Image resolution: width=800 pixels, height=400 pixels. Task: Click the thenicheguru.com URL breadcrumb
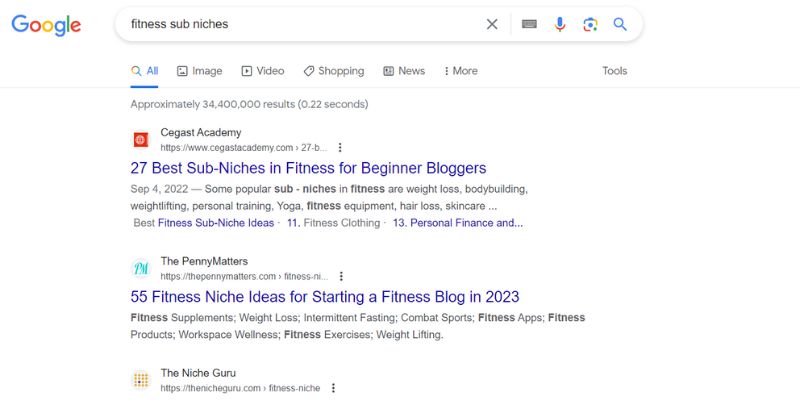pos(240,388)
